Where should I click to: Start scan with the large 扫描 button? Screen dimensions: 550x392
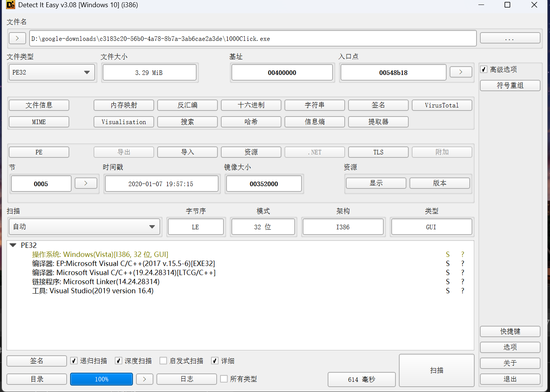(x=437, y=370)
